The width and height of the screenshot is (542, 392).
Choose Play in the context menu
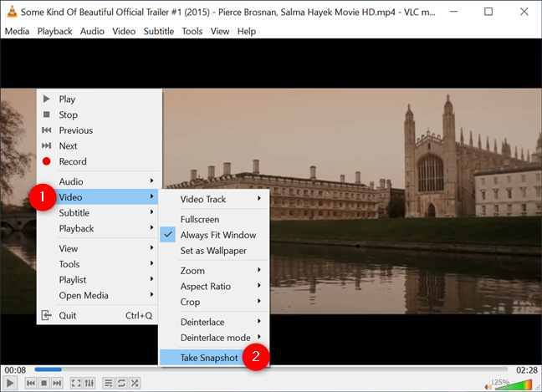point(100,99)
